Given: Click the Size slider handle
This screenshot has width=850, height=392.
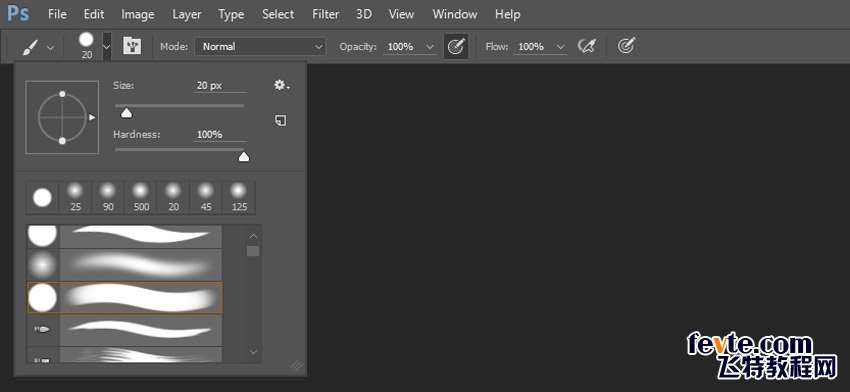Looking at the screenshot, I should tap(126, 112).
